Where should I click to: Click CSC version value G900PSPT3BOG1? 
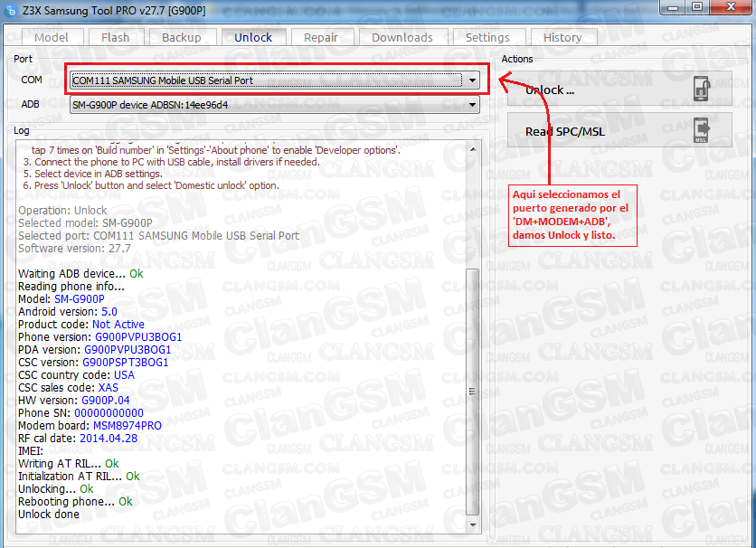[126, 362]
